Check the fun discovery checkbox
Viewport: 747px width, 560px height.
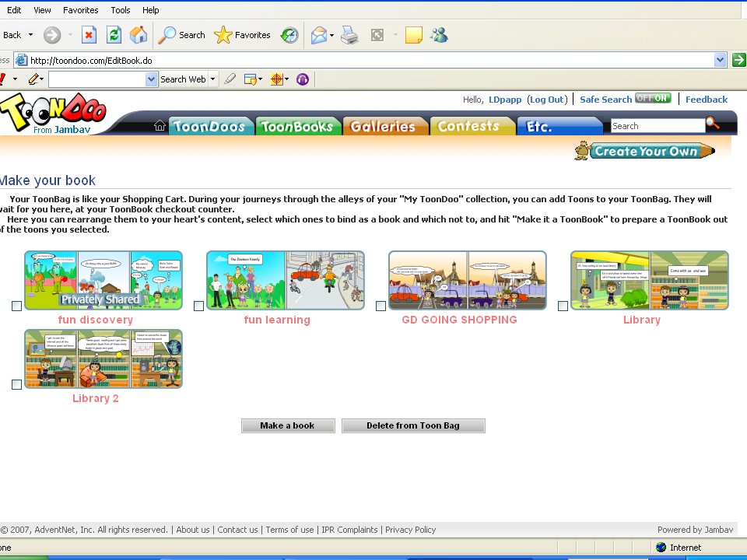tap(16, 306)
